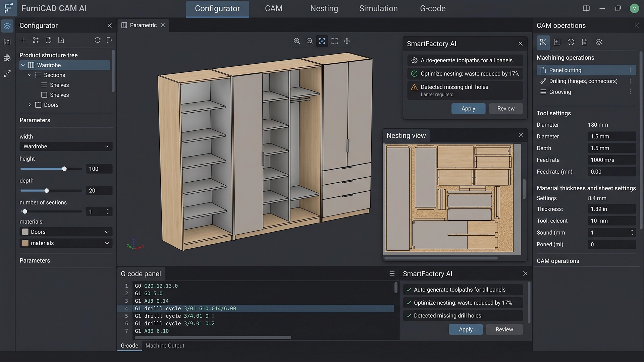The width and height of the screenshot is (644, 362).
Task: Click the fullscreen icon in the viewport
Action: [334, 41]
